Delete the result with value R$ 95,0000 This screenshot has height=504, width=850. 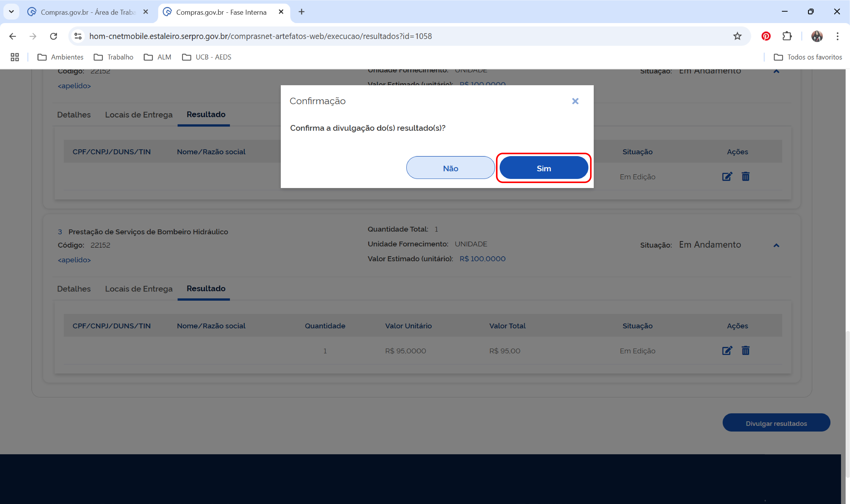coord(745,350)
